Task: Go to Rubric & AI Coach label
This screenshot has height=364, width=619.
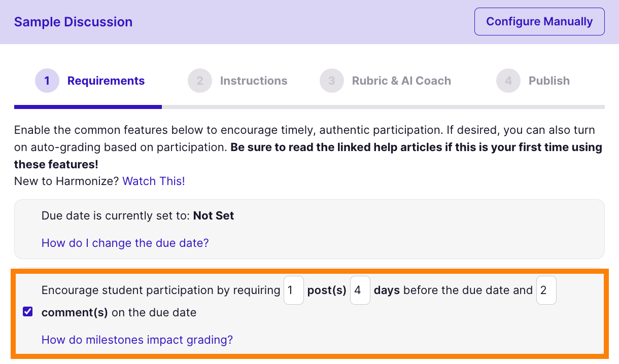Action: 401,81
